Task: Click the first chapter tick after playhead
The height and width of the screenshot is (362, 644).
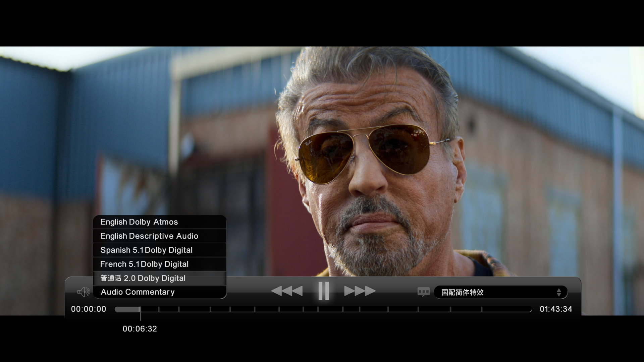Action: (x=159, y=309)
